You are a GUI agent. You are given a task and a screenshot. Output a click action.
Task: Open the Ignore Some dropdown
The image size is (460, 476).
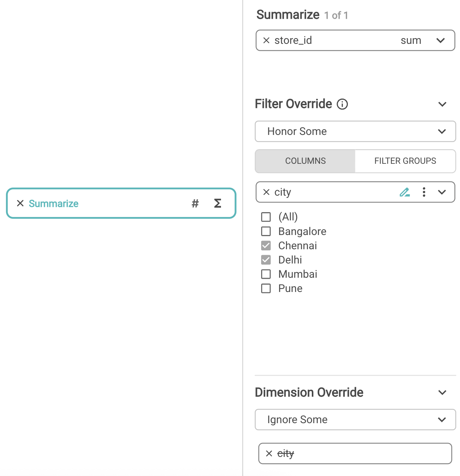click(355, 420)
